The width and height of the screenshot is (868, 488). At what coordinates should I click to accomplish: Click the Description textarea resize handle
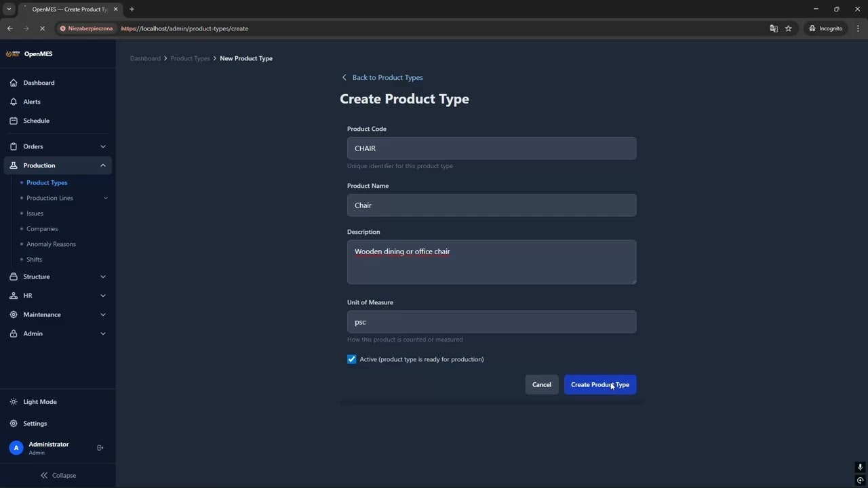pos(633,281)
